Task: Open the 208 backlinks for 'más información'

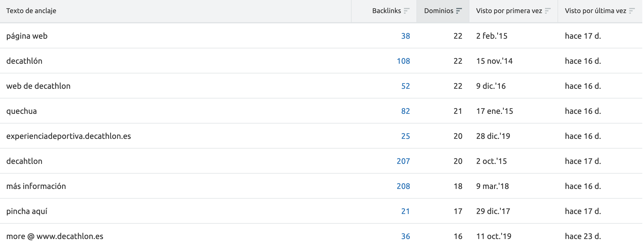Action: 403,186
